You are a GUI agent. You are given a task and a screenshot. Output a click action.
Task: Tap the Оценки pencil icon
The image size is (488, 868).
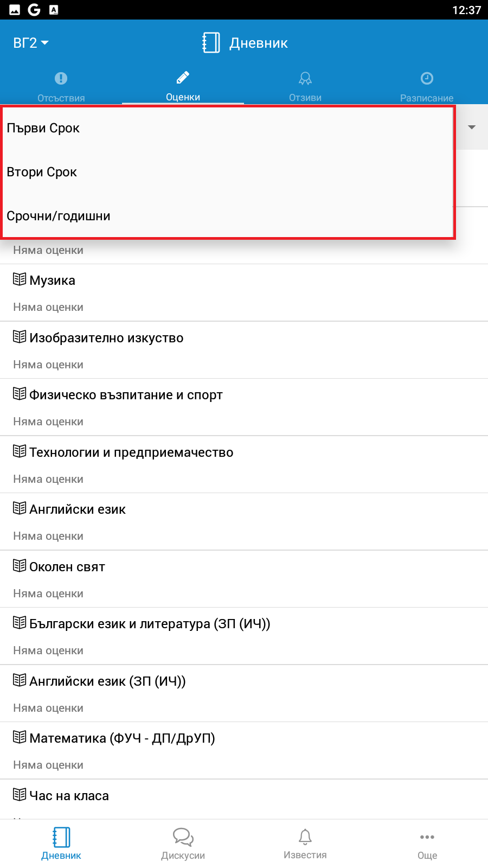tap(183, 78)
